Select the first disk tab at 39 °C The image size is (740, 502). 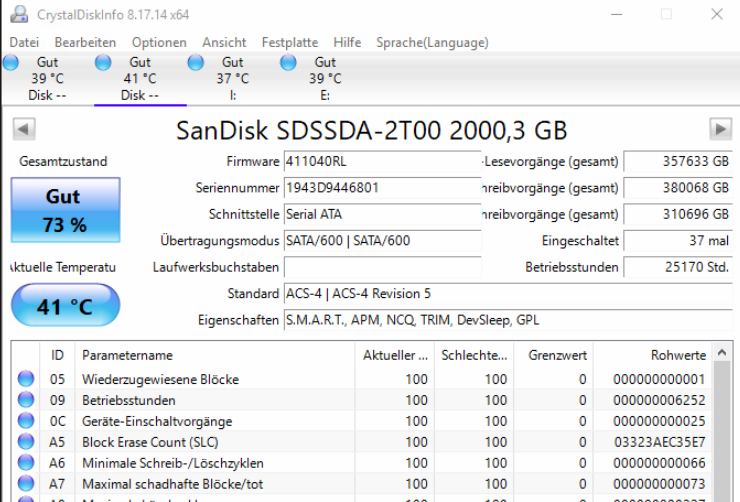(x=47, y=79)
